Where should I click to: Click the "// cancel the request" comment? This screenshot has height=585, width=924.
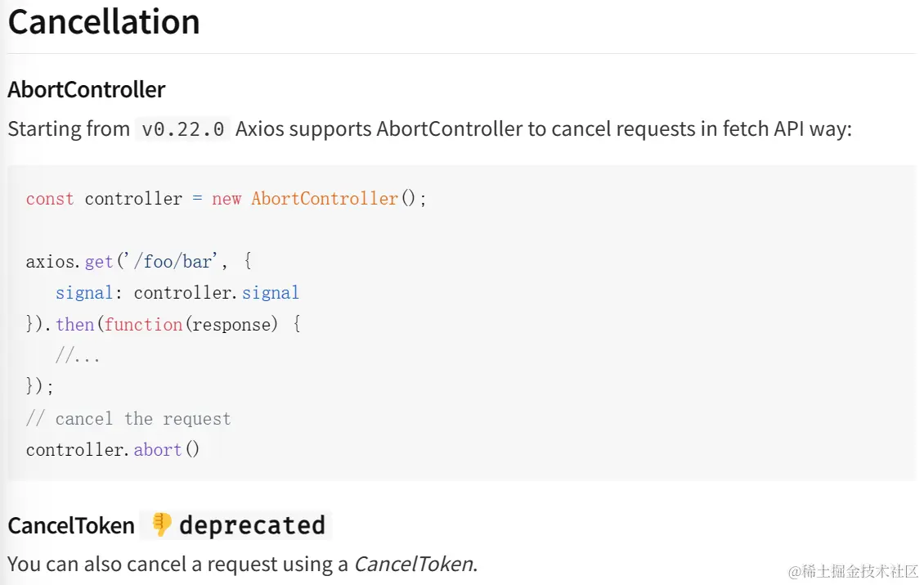pyautogui.click(x=128, y=419)
